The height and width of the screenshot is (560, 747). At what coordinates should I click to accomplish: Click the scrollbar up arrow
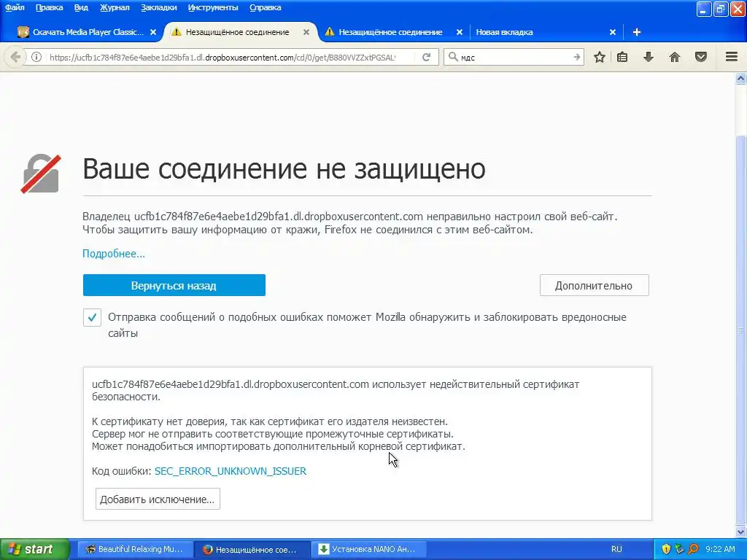click(x=741, y=79)
